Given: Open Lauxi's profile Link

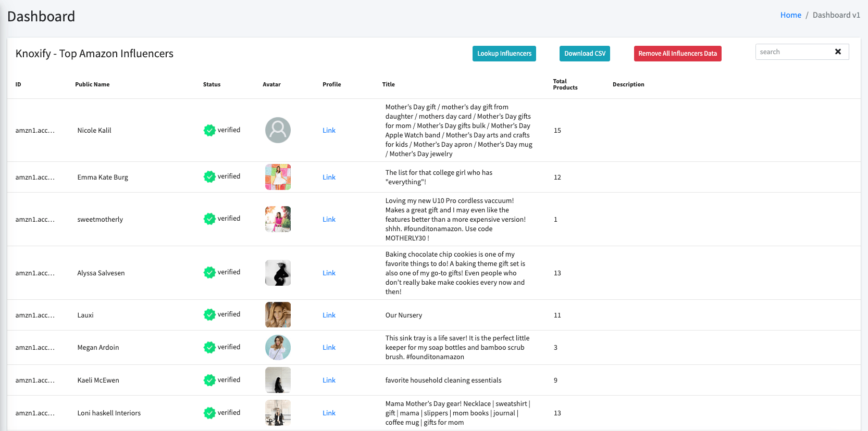Looking at the screenshot, I should 329,315.
